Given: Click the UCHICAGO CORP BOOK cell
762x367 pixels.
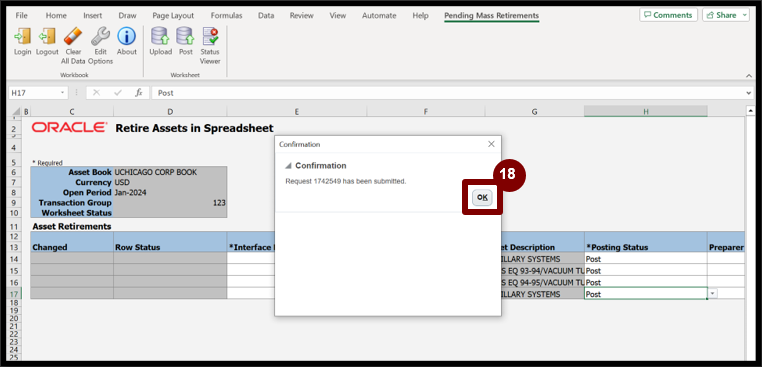Looking at the screenshot, I should [x=170, y=172].
